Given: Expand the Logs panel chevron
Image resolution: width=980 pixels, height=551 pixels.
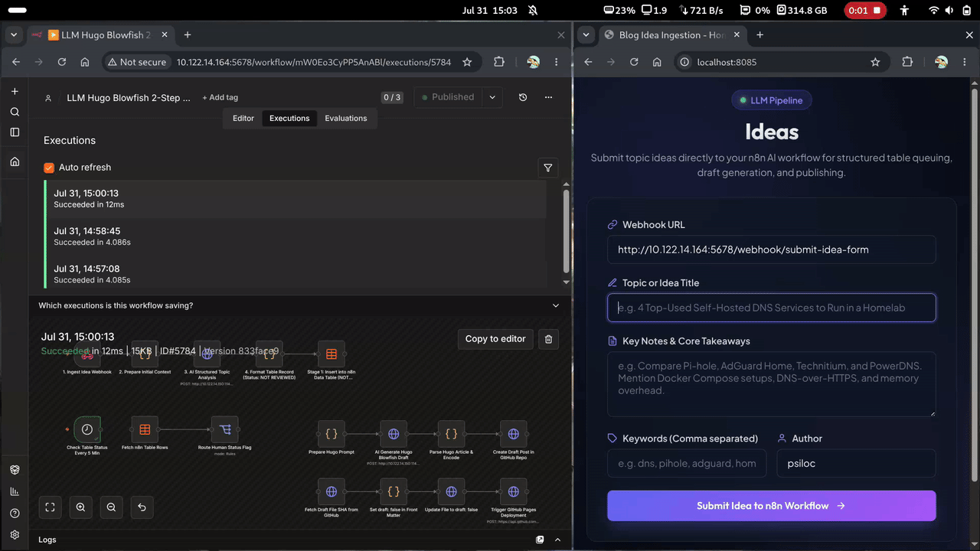Looking at the screenshot, I should [x=558, y=540].
